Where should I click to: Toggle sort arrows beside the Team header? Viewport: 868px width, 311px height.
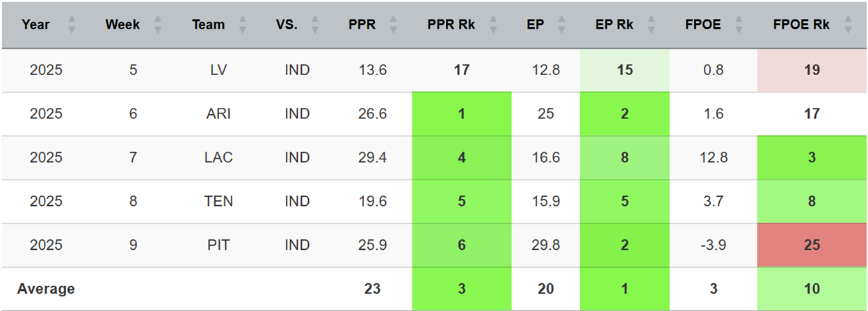(242, 25)
